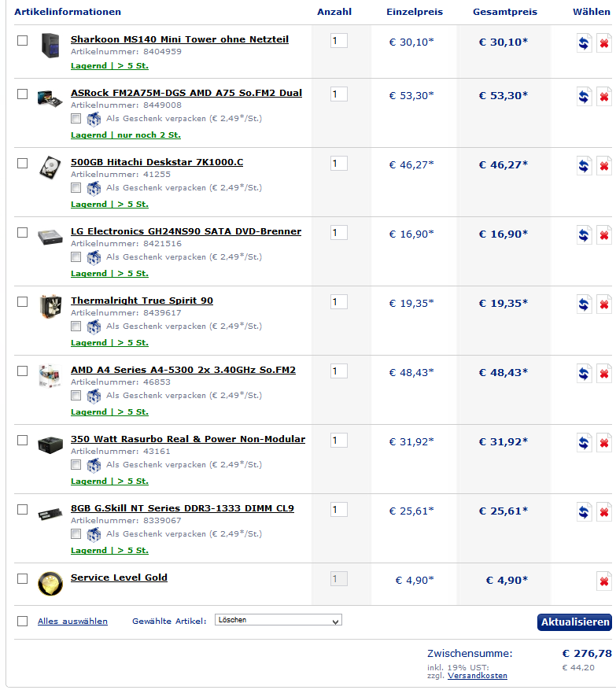Enable gift wrapping for Hitachi Deskstar
This screenshot has width=616, height=690.
(76, 188)
